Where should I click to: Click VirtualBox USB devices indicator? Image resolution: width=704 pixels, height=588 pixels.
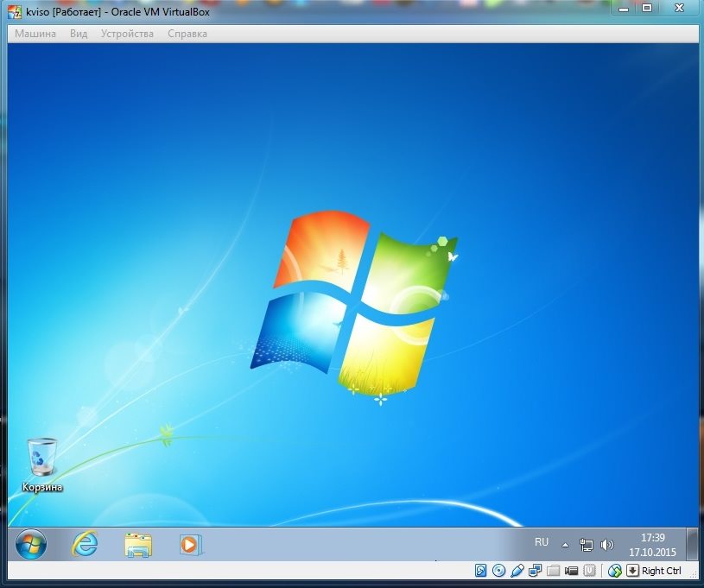pyautogui.click(x=517, y=571)
